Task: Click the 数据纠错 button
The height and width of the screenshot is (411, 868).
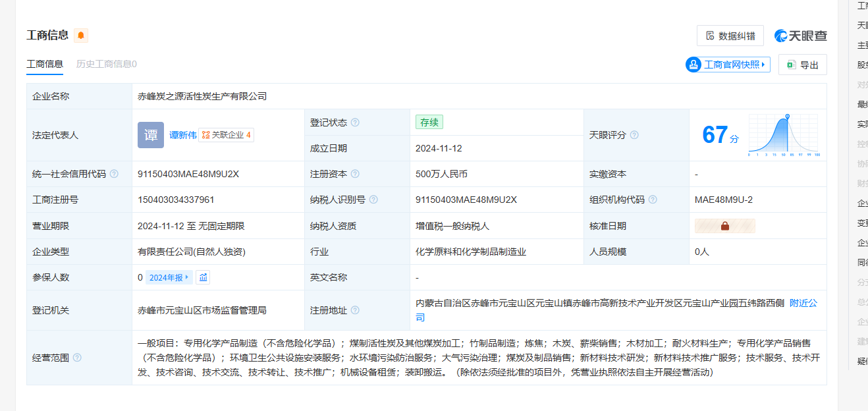Action: coord(730,36)
